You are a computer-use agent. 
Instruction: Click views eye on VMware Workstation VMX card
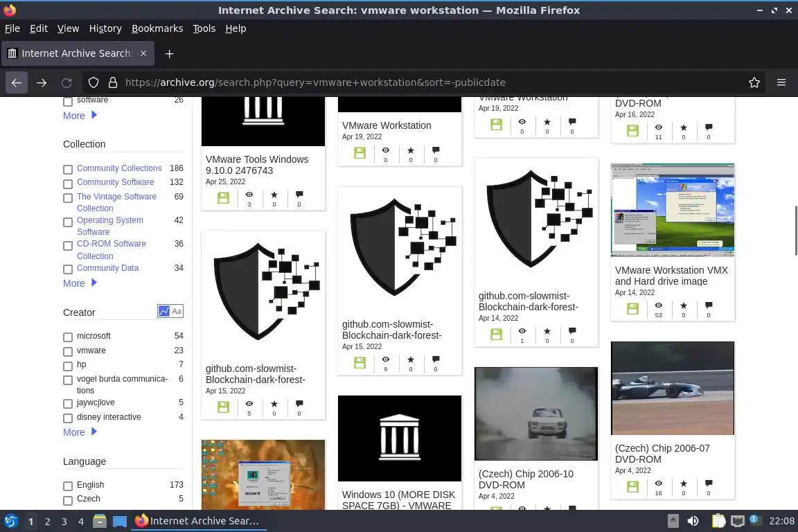click(659, 305)
